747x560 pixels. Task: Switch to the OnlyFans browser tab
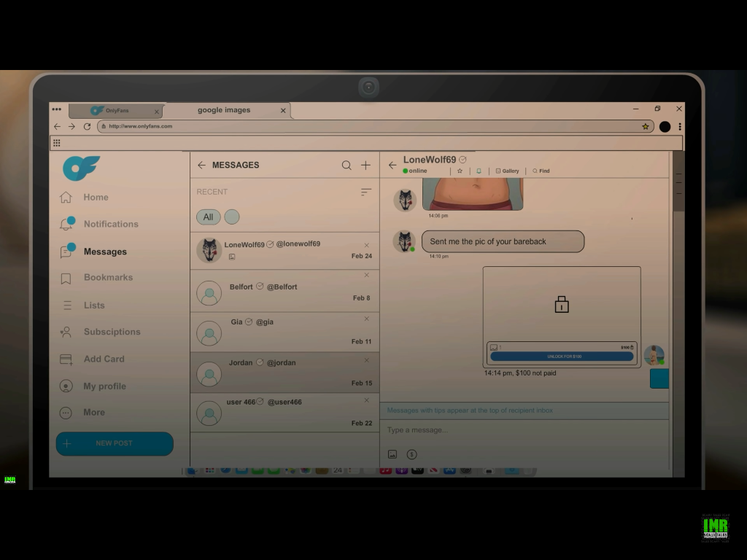115,111
